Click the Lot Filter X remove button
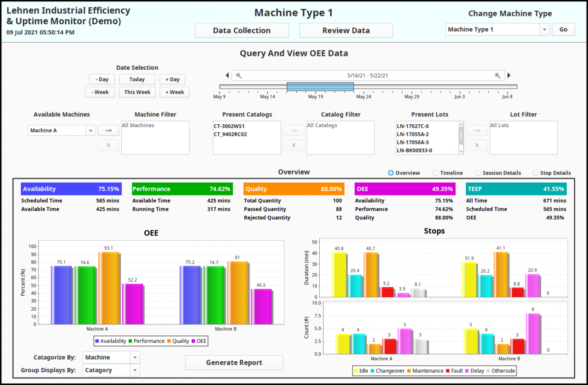This screenshot has height=385, width=588. [x=477, y=145]
